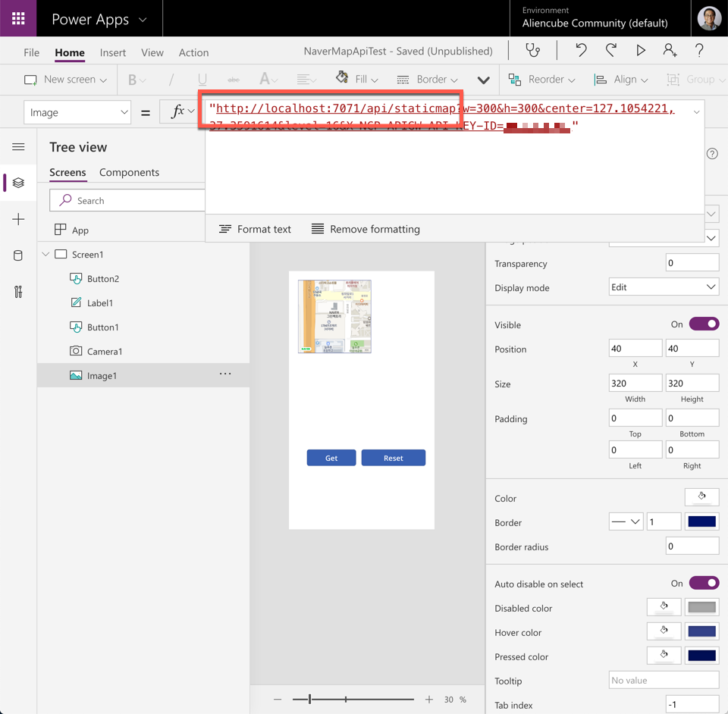Preview the app with the play icon
Image resolution: width=728 pixels, height=714 pixels.
[641, 50]
